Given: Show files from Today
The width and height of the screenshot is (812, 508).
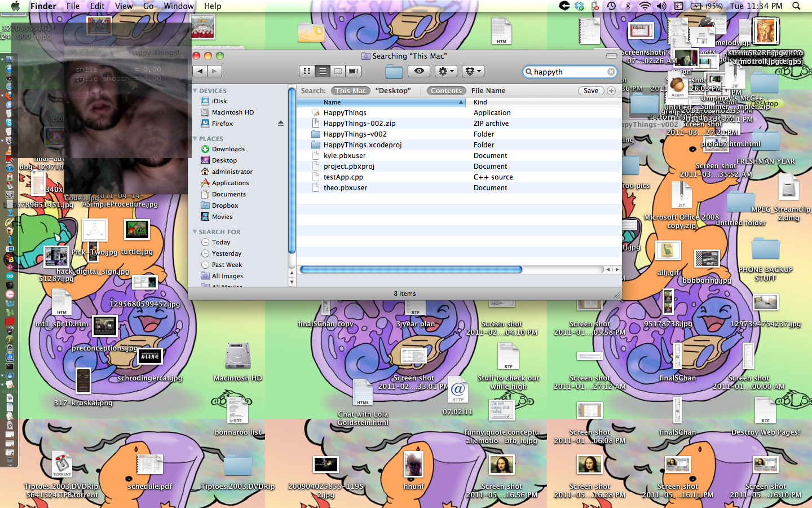Looking at the screenshot, I should point(220,242).
